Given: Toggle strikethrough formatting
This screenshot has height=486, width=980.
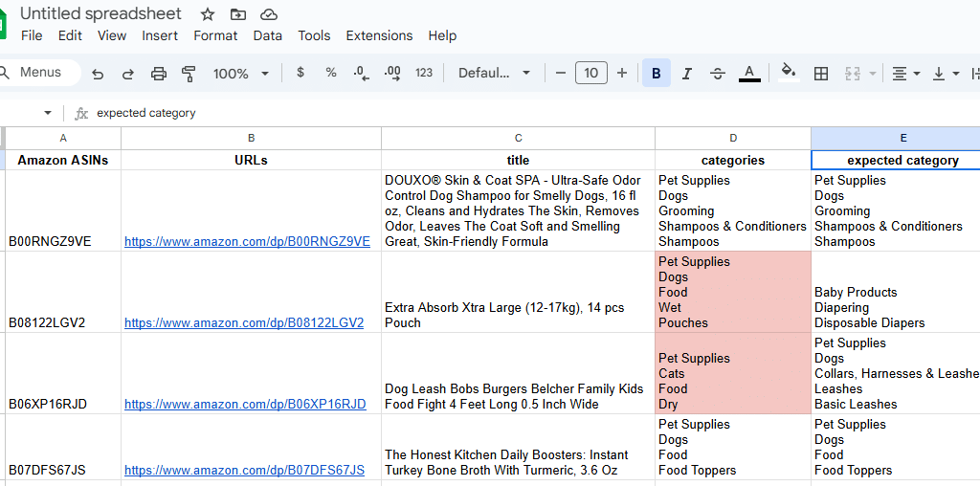Looking at the screenshot, I should (x=718, y=74).
